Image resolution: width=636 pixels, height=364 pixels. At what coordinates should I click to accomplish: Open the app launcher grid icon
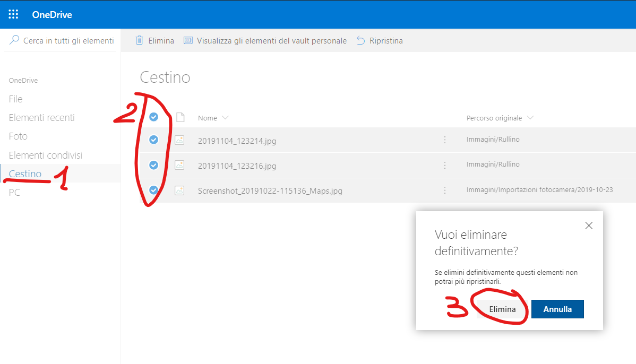pos(14,14)
